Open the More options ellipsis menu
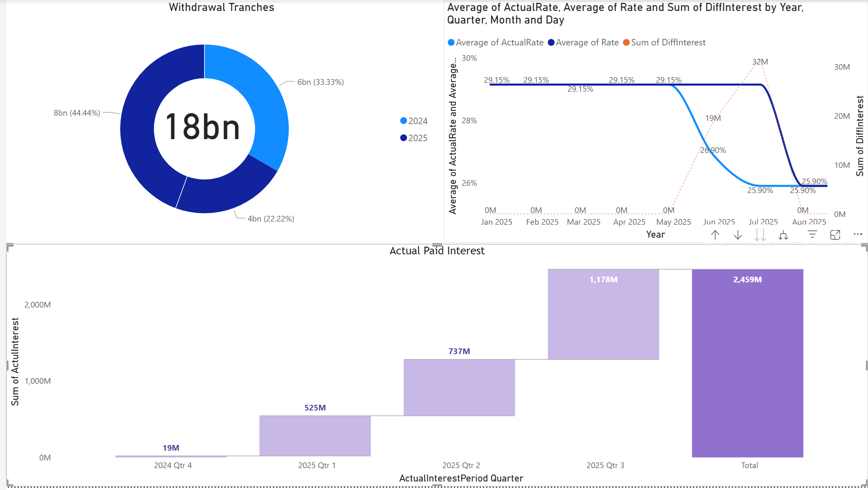The height and width of the screenshot is (490, 868). click(x=857, y=234)
